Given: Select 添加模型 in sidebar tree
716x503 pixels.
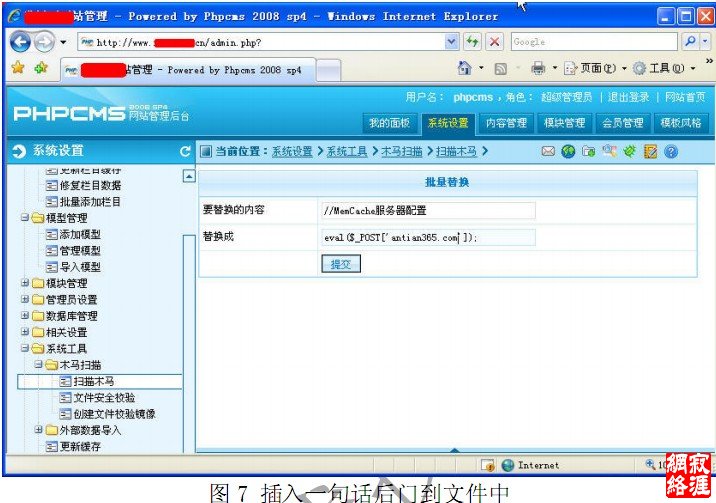Looking at the screenshot, I should (80, 235).
